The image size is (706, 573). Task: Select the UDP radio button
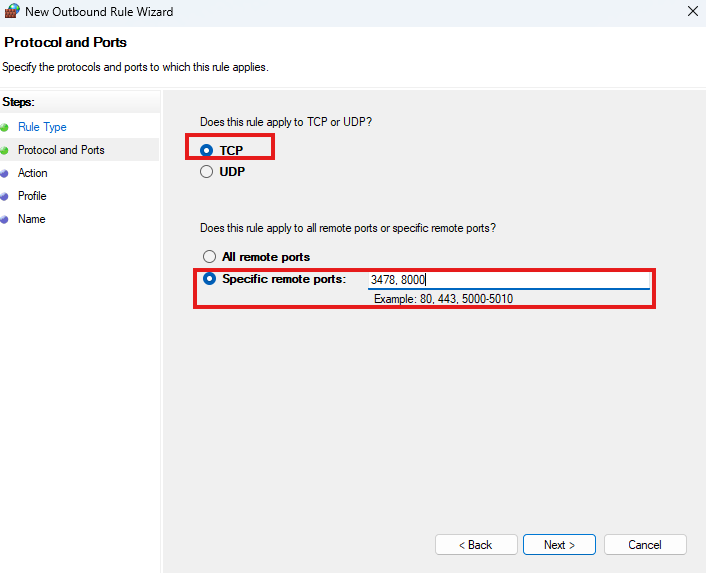pyautogui.click(x=207, y=171)
